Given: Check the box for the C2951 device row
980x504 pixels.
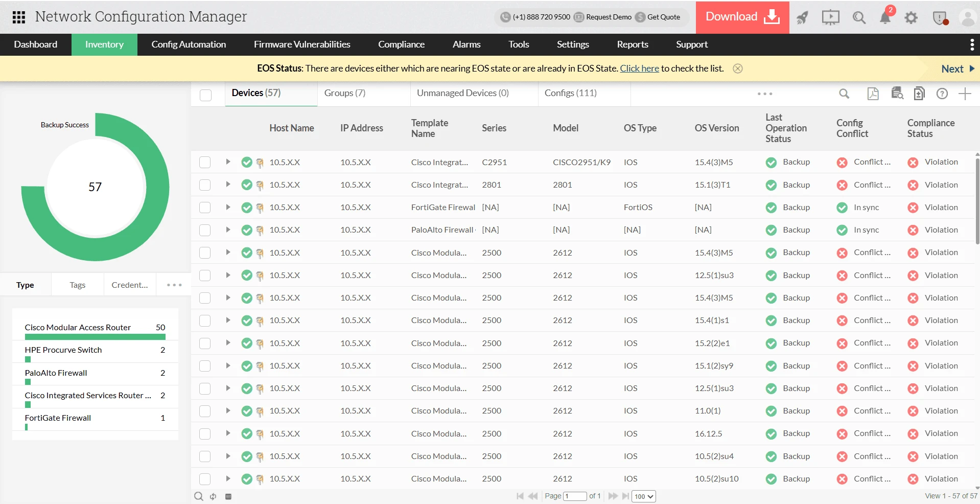Looking at the screenshot, I should [205, 163].
